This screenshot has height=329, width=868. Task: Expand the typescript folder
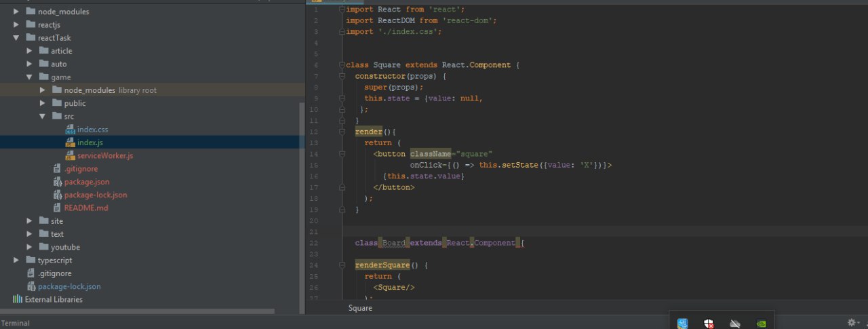point(16,260)
